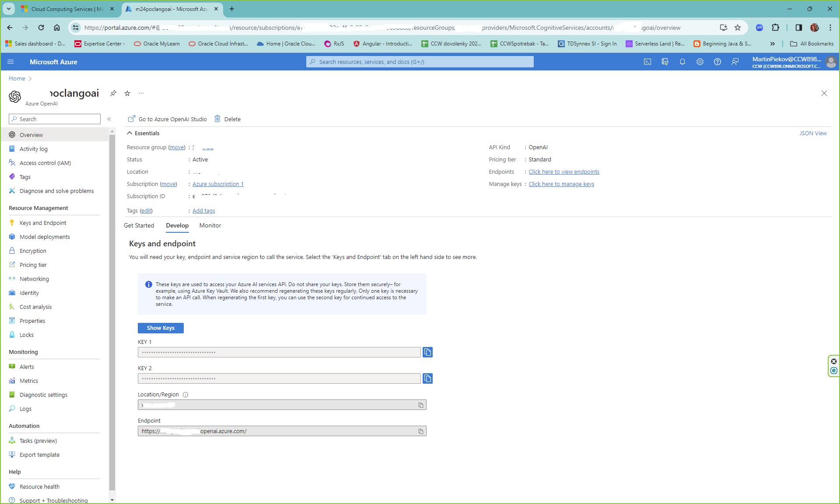The height and width of the screenshot is (504, 840).
Task: Open the Help question mark icon
Action: (x=717, y=62)
